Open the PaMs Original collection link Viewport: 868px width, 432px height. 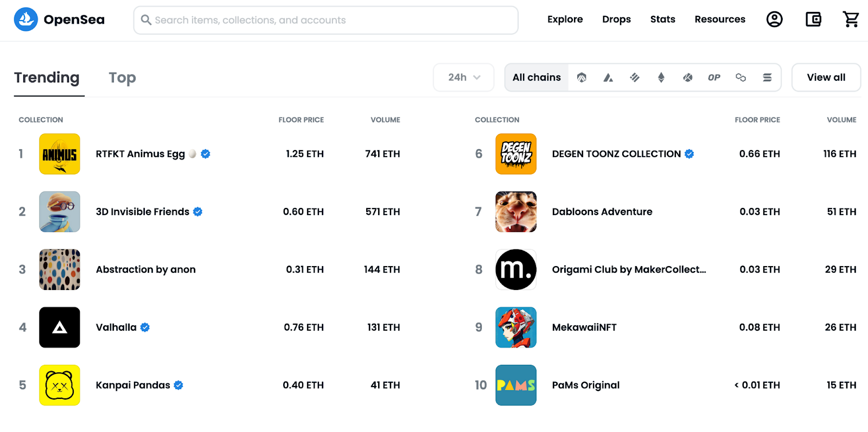coord(585,385)
